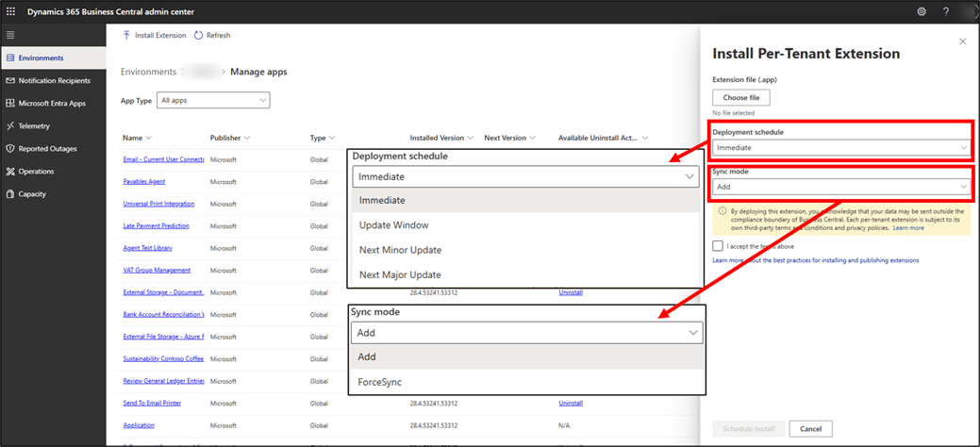Click the Cancel button in panel
Image resolution: width=980 pixels, height=447 pixels.
tap(810, 429)
